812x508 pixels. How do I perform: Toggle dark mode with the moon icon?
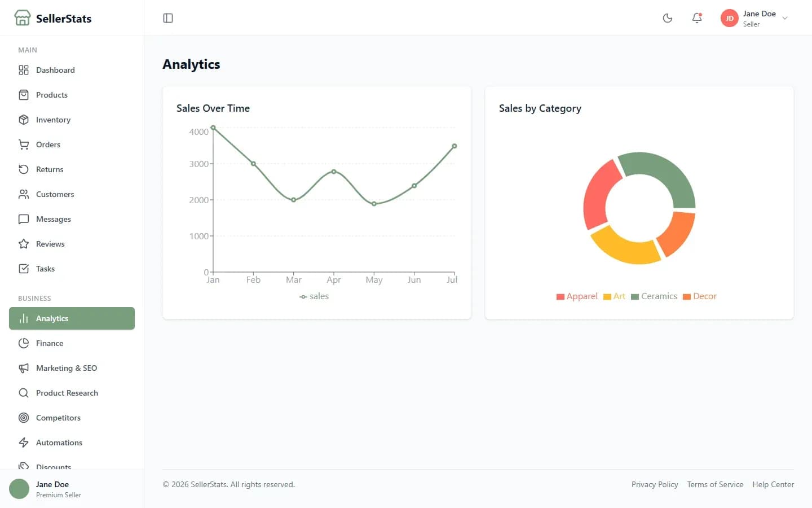click(668, 18)
